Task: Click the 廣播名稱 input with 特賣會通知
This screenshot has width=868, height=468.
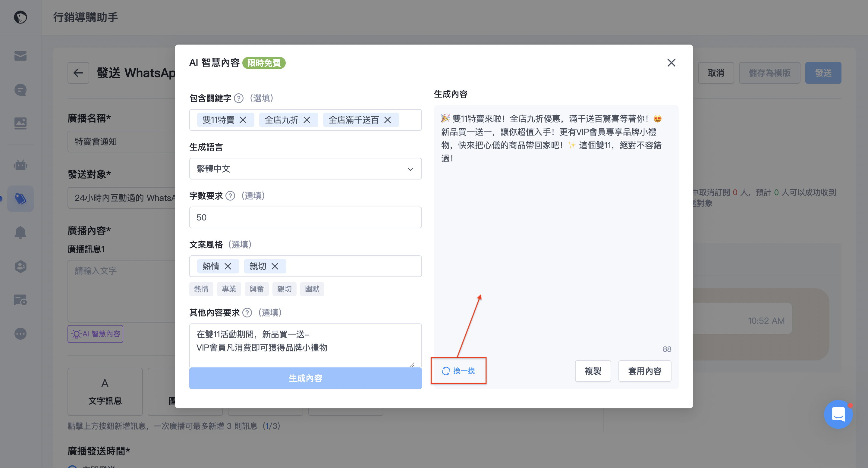Action: (x=121, y=142)
